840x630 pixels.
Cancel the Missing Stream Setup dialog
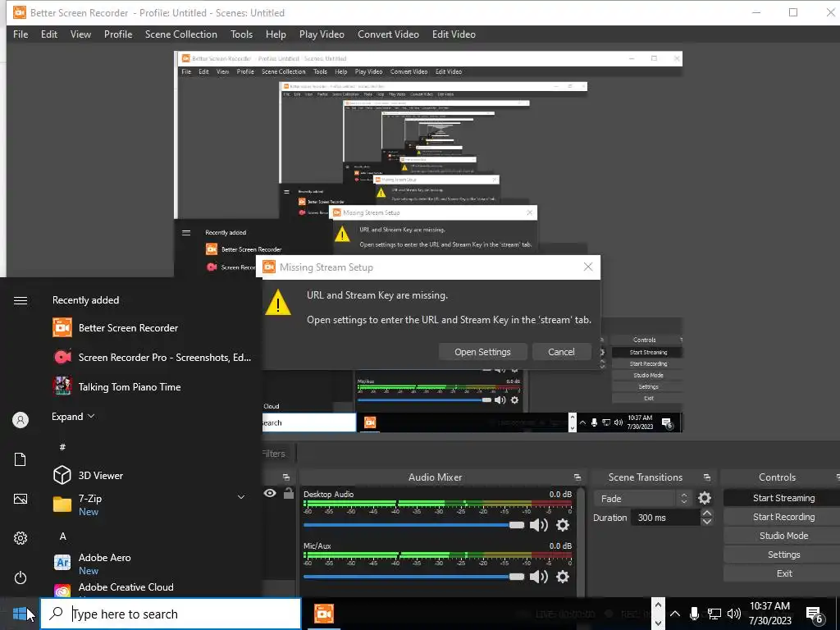561,352
